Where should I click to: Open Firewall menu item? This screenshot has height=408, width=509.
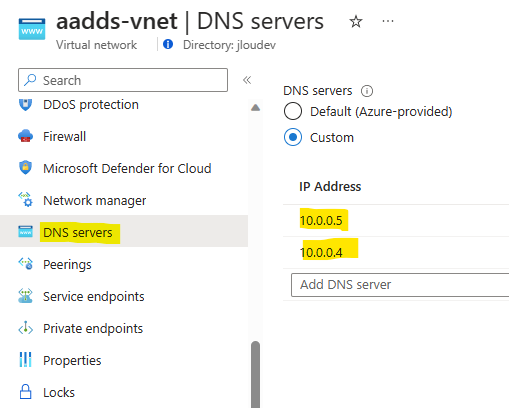click(124, 136)
